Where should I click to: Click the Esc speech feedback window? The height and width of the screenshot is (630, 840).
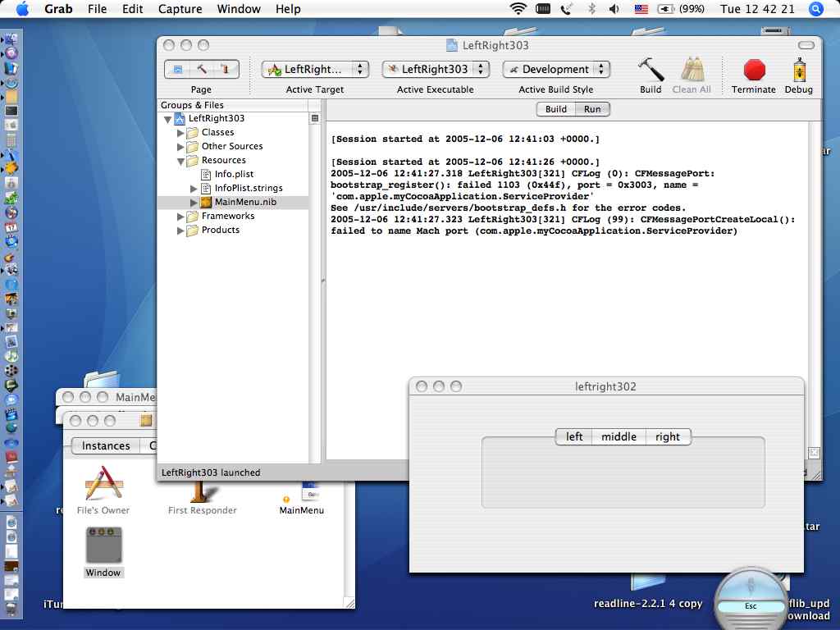point(751,598)
